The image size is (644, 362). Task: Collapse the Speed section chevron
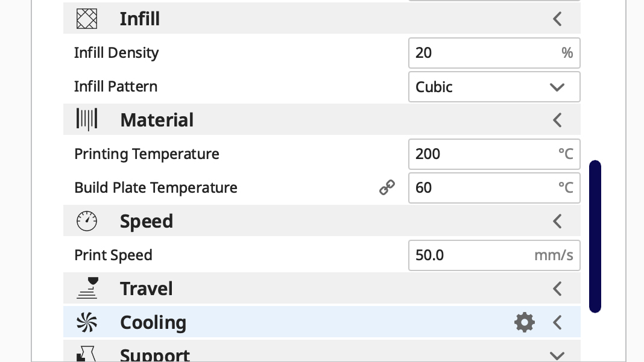click(x=557, y=221)
